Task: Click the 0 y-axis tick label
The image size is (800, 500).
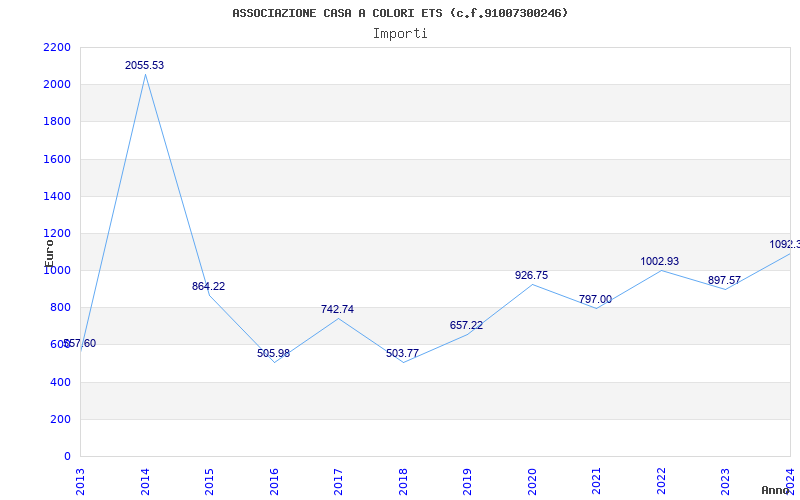Action: [67, 456]
